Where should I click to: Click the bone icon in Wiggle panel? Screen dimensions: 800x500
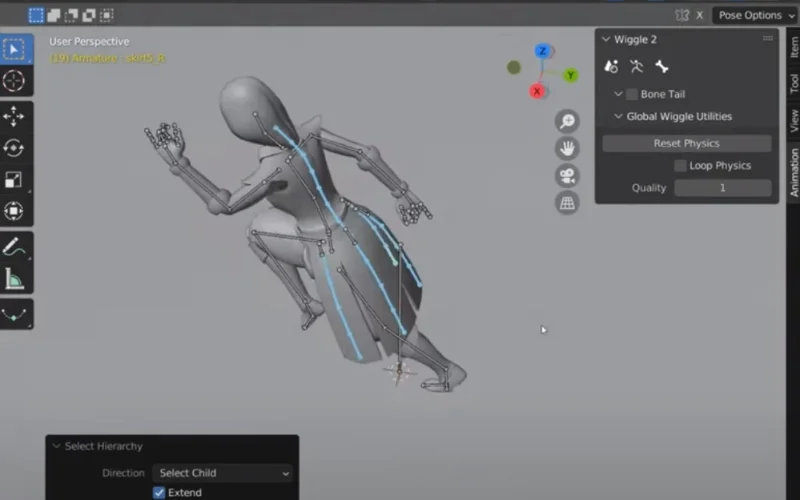point(661,67)
